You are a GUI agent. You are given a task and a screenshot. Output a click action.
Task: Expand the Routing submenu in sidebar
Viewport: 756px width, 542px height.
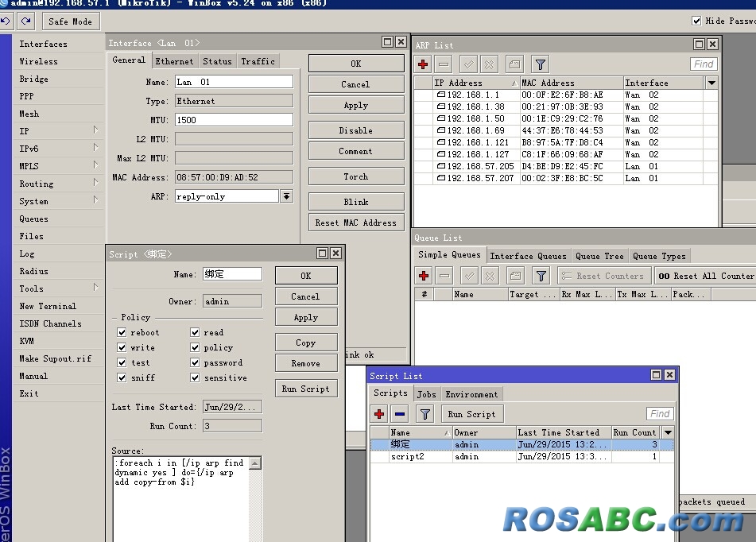click(x=95, y=183)
